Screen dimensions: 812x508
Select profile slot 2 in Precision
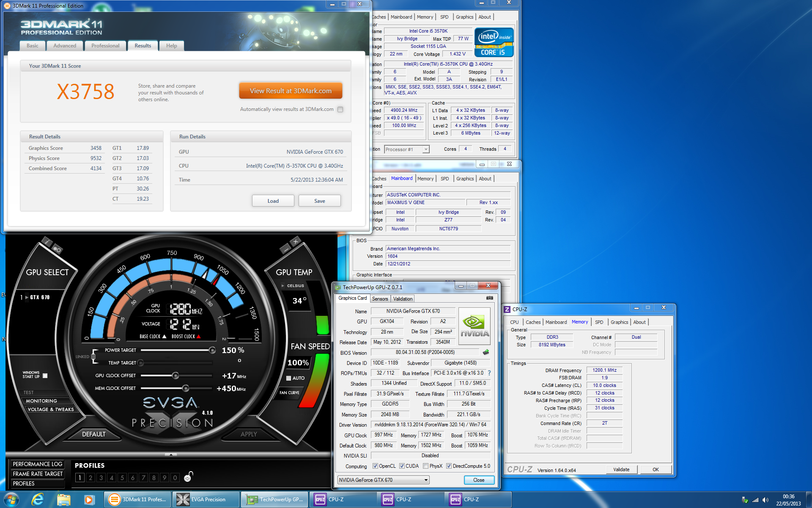90,478
